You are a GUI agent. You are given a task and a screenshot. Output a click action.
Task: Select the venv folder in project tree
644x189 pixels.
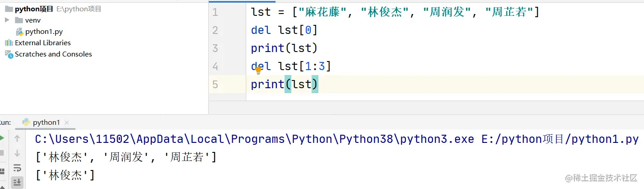click(x=33, y=20)
